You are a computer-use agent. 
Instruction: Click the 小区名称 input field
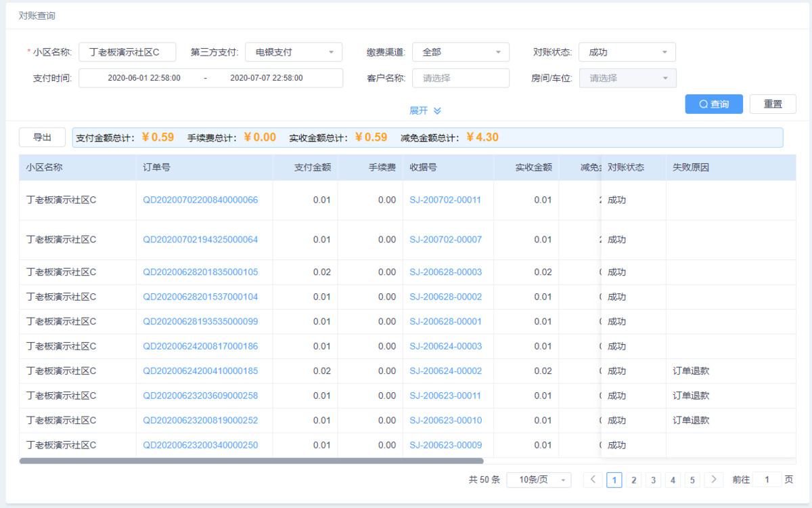pyautogui.click(x=127, y=52)
